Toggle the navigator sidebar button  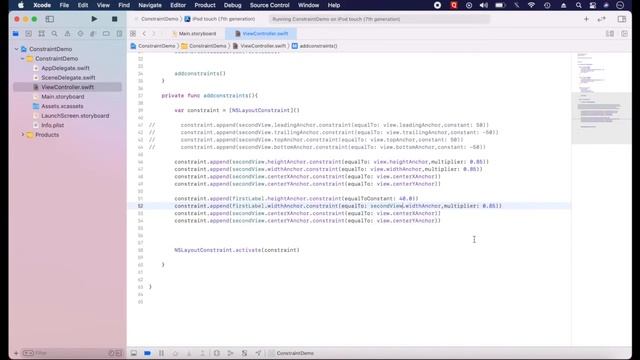click(50, 19)
